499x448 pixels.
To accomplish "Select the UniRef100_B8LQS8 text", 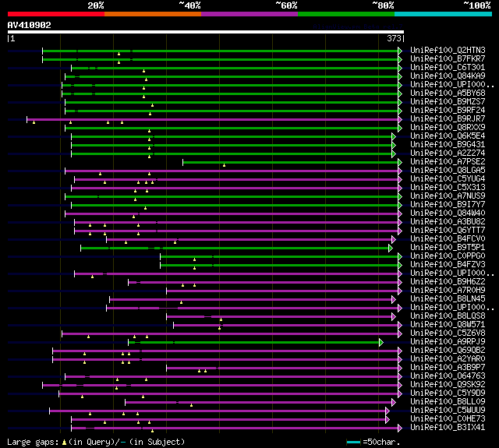I will coord(448,316).
